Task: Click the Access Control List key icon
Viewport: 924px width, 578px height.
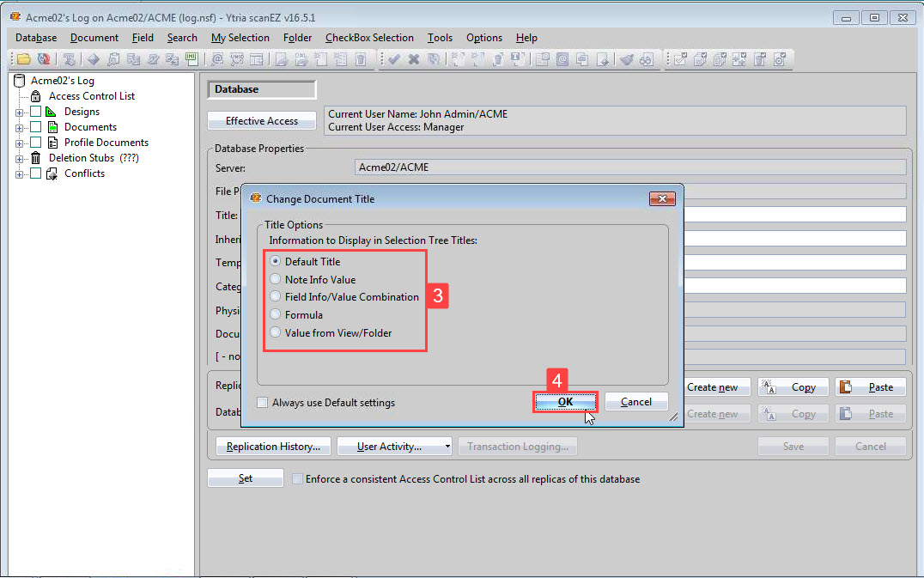Action: [x=36, y=95]
